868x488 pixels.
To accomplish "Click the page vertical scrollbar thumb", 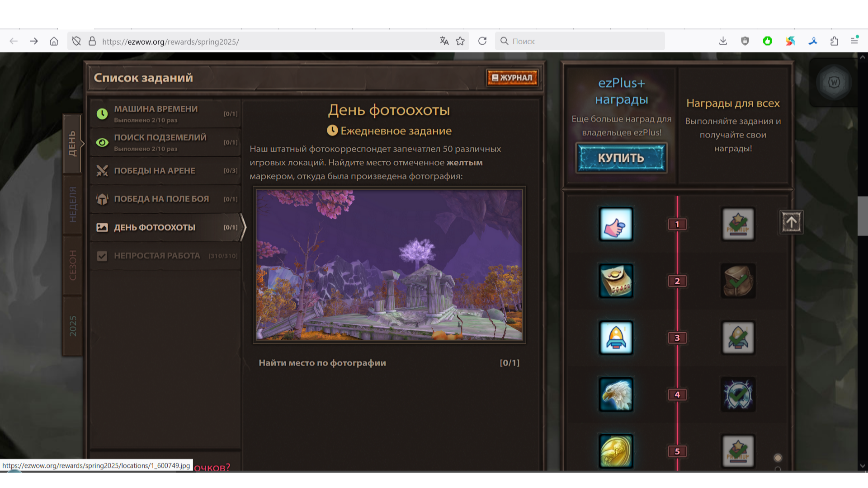I will [x=863, y=216].
